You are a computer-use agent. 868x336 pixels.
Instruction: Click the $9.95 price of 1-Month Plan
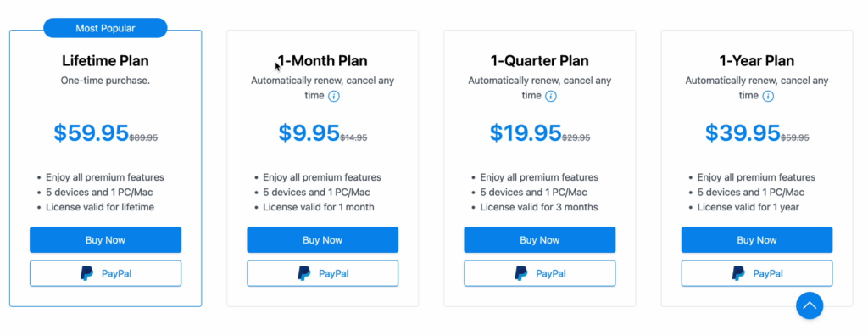(x=309, y=133)
